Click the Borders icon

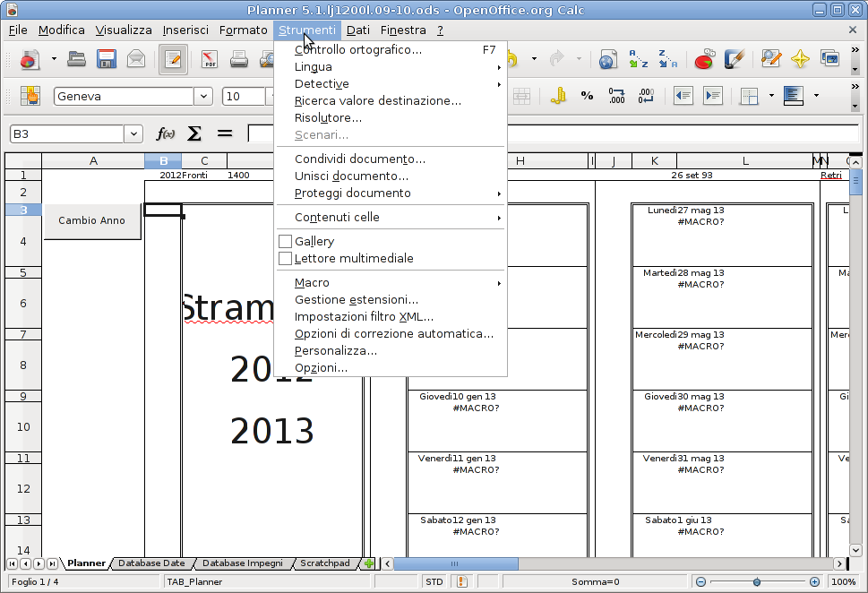click(749, 96)
